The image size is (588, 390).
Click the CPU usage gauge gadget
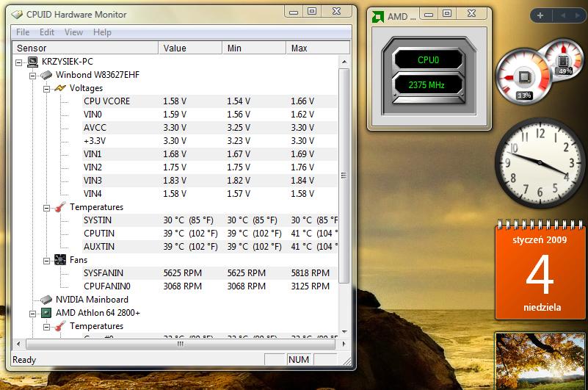[x=524, y=76]
